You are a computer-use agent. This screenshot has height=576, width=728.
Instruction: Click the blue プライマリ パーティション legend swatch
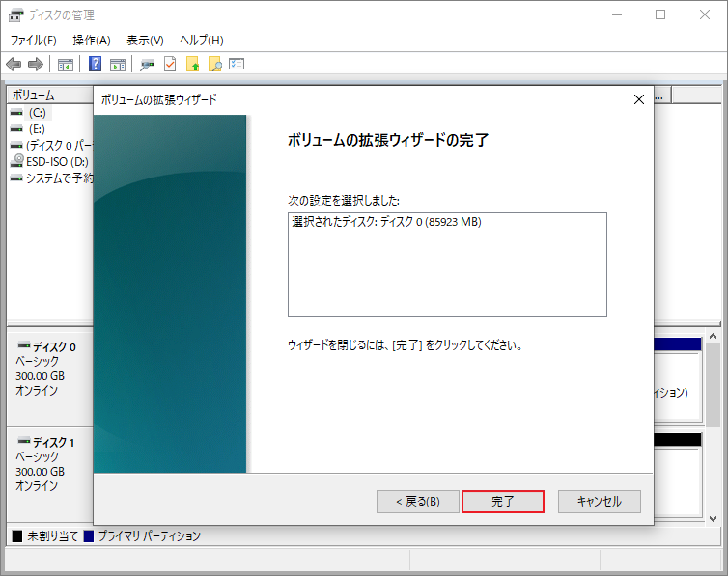click(89, 536)
